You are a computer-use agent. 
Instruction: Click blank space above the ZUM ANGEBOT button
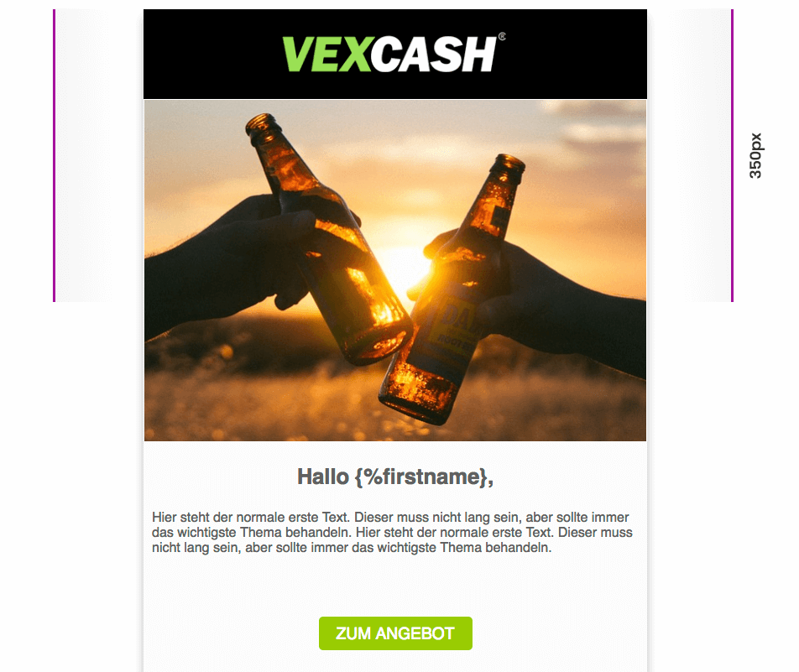(x=395, y=586)
